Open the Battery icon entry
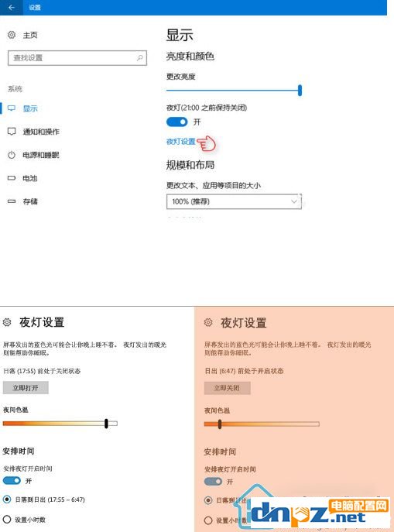The width and height of the screenshot is (394, 532). click(x=12, y=178)
